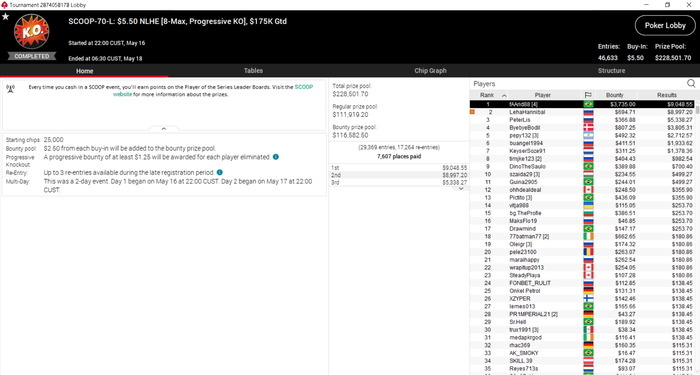700x375 pixels.
Task: Click Canada flag in ohhdealdeal row
Action: pos(588,190)
